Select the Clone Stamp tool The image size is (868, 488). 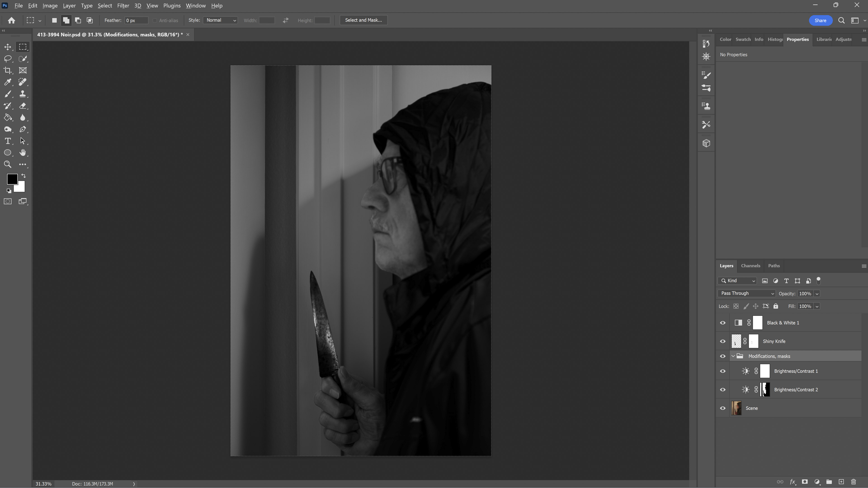[23, 94]
